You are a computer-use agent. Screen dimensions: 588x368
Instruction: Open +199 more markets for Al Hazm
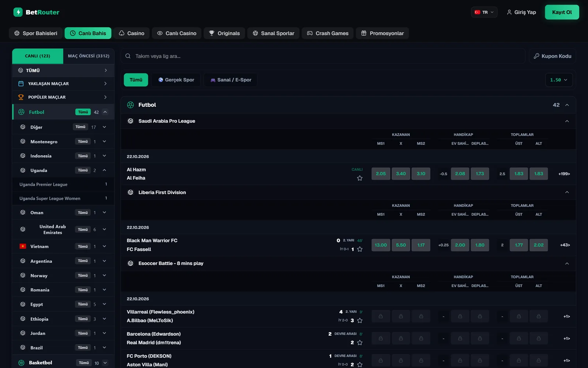[x=564, y=174]
